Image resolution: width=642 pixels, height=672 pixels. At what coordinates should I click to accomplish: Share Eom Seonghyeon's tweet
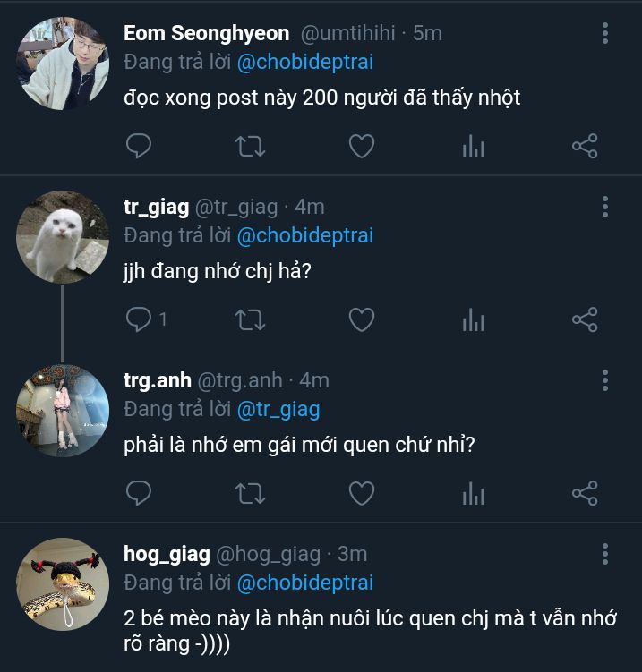point(585,146)
